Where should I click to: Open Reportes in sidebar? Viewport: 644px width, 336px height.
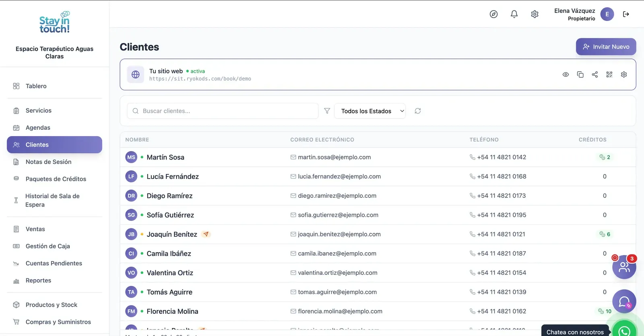click(x=54, y=280)
